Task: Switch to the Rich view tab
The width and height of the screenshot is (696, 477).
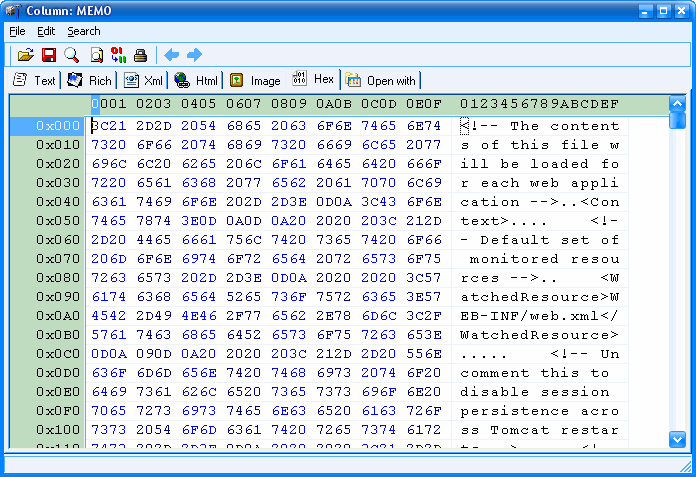Action: click(90, 81)
